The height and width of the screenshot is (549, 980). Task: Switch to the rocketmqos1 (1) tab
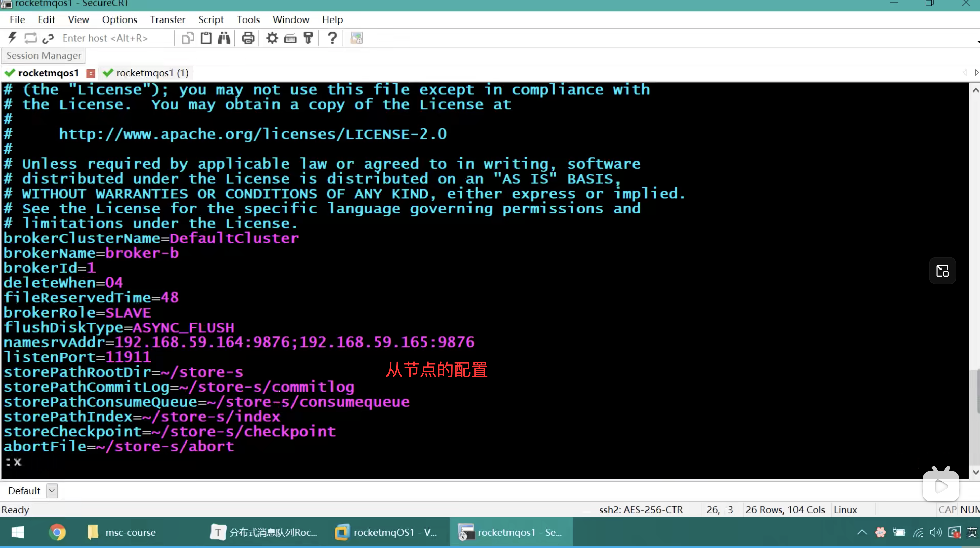152,73
